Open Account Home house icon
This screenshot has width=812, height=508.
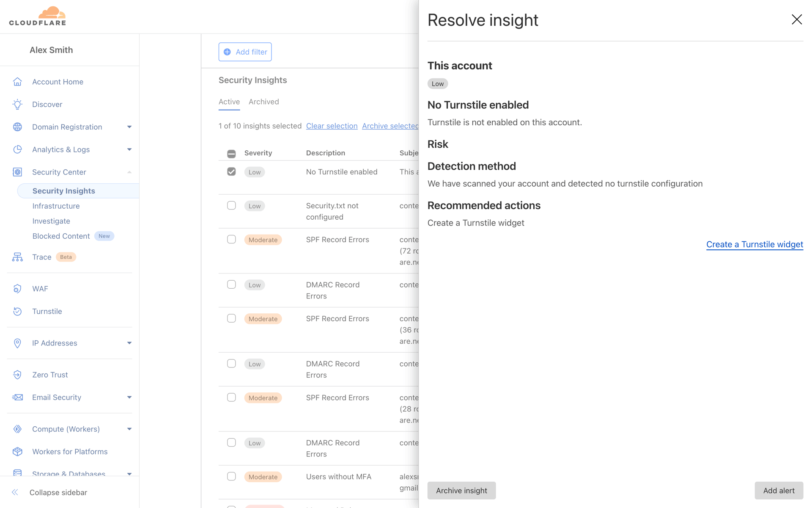click(17, 82)
